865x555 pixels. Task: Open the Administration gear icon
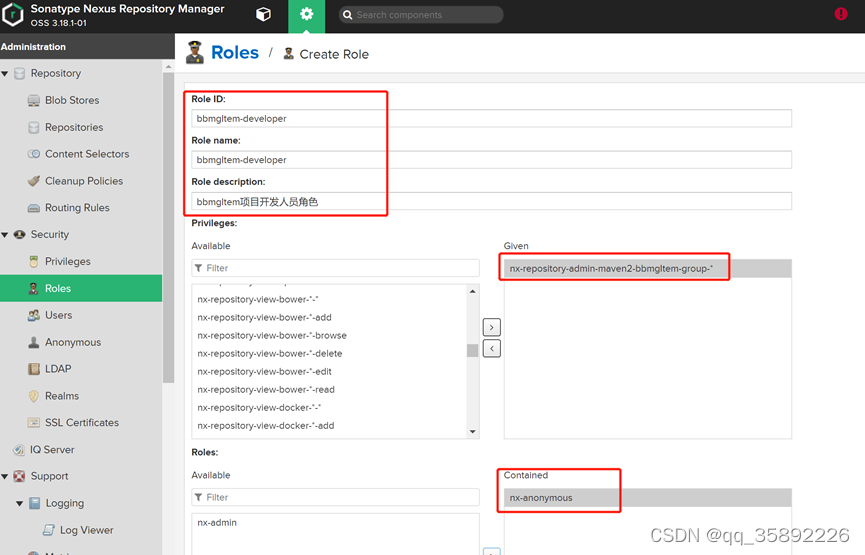click(306, 15)
